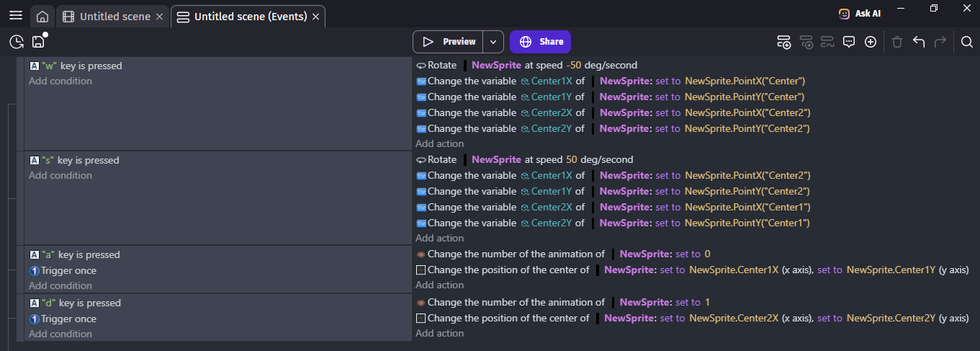Image resolution: width=980 pixels, height=351 pixels.
Task: Click the purple Share button
Action: pos(540,42)
